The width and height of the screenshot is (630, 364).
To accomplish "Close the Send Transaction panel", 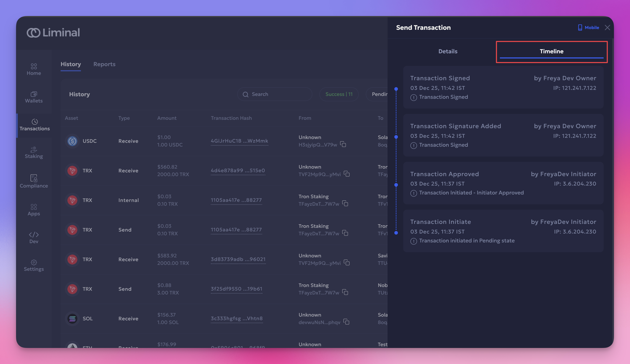I will (x=607, y=27).
